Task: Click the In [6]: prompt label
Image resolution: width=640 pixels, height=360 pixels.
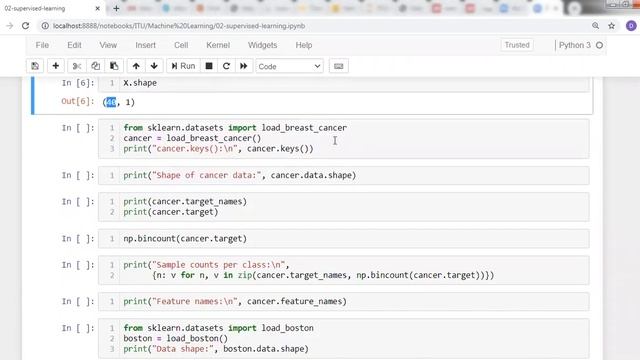Action: point(78,83)
